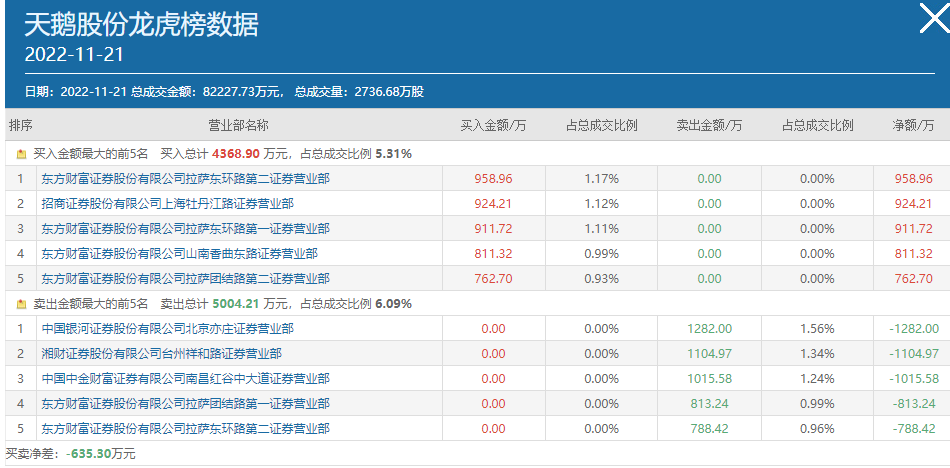Click buy amount 762.70 cell
Viewport: 950px width, 468px height.
tap(493, 279)
